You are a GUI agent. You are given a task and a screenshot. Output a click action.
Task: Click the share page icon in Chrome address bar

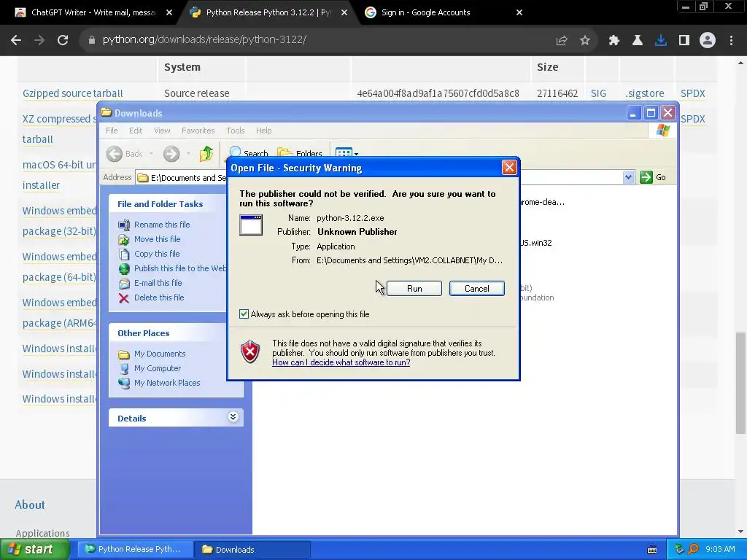(562, 41)
